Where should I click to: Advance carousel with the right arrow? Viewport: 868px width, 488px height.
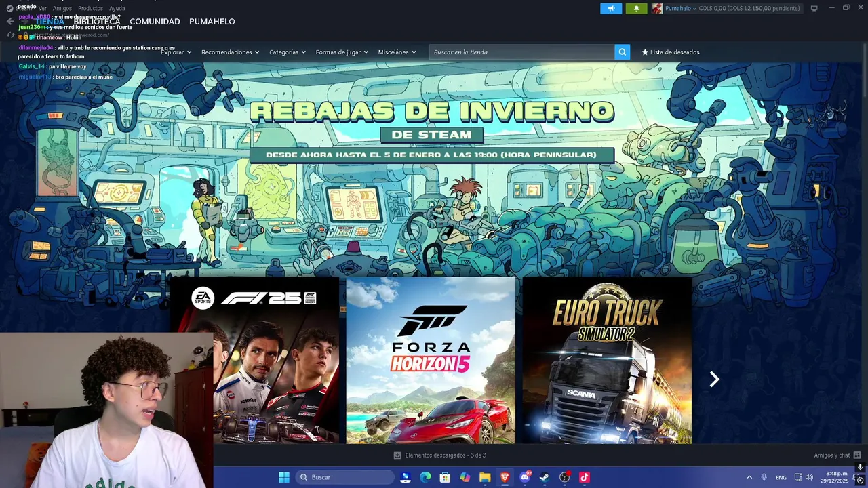coord(714,380)
